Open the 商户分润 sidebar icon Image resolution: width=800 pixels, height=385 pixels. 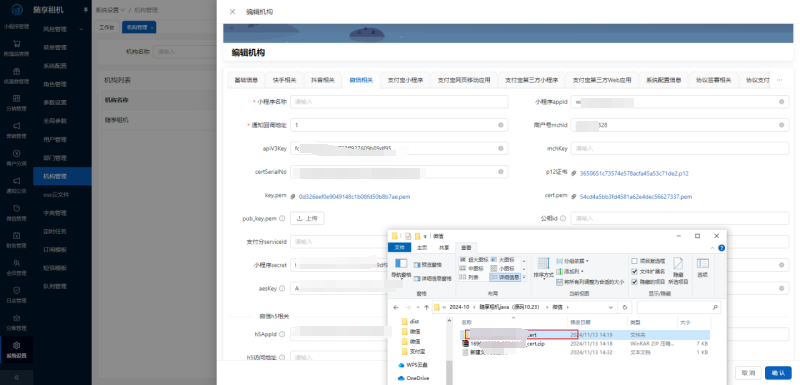(16, 153)
